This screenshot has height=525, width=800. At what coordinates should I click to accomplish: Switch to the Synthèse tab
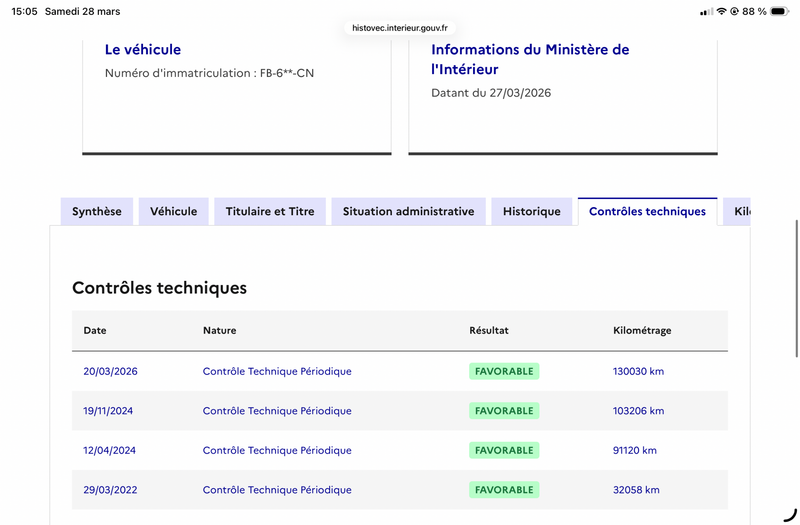pos(97,211)
